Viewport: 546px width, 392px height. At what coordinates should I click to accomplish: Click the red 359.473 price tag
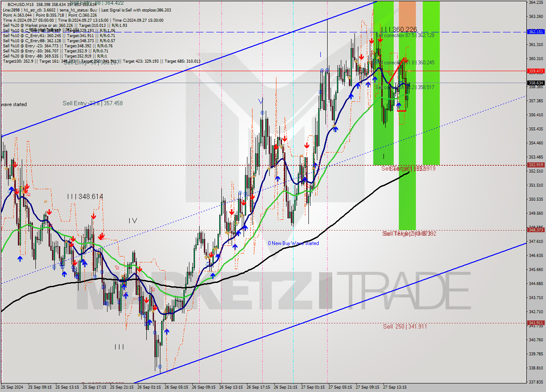pos(536,71)
